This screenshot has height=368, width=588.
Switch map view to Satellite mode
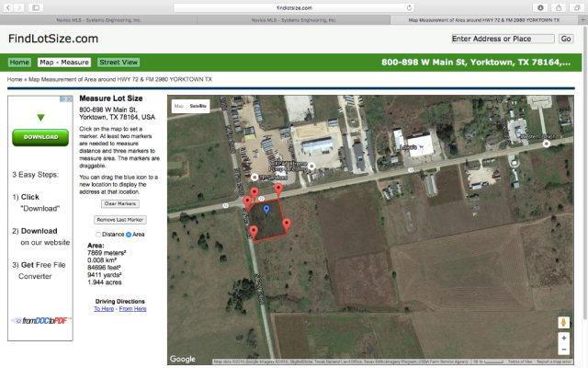(198, 107)
